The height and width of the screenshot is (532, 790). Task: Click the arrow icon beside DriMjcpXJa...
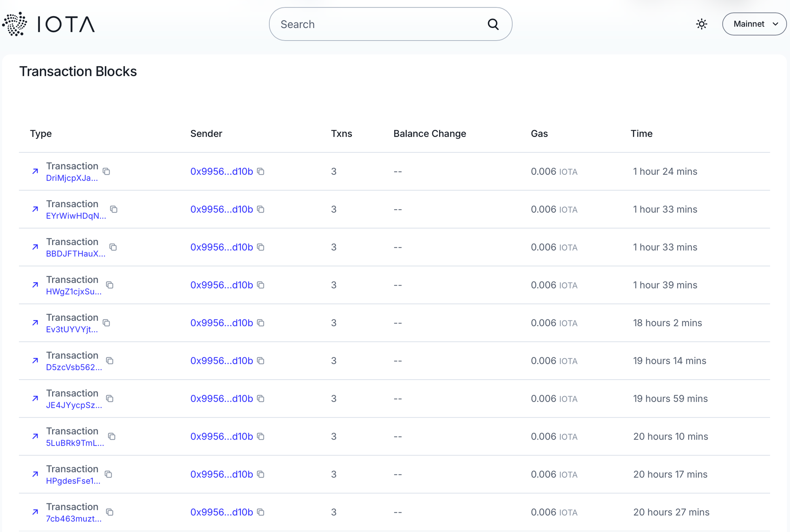(x=35, y=171)
